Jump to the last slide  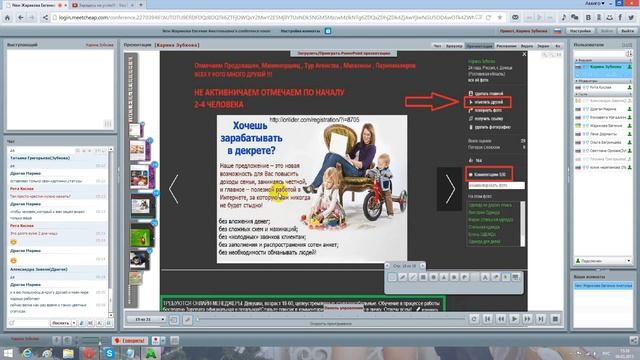coord(540,319)
